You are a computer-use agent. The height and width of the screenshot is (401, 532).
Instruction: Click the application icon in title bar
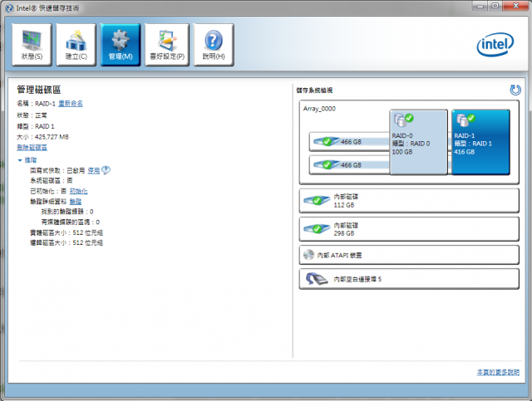pos(9,8)
